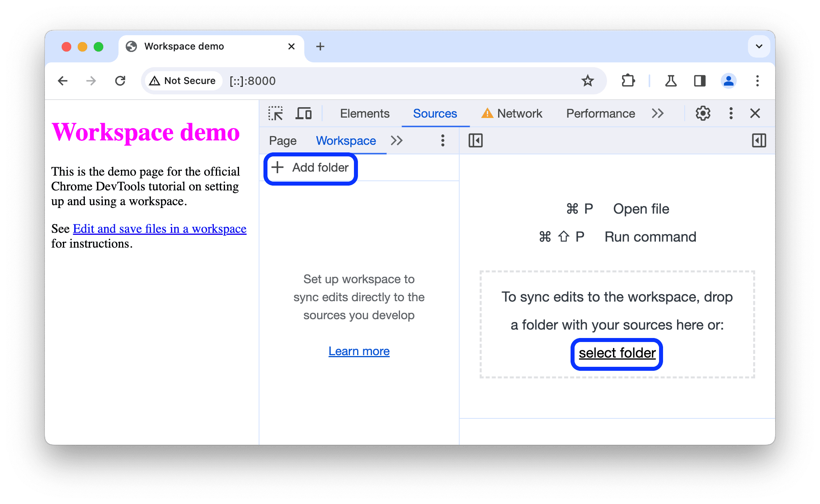Click the Workspace tab overflow chevron
Screen dimensions: 820x504
[x=397, y=140]
